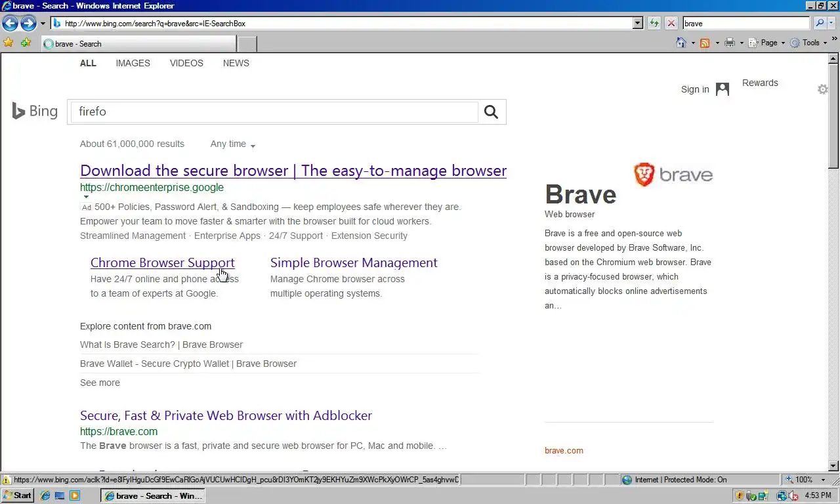Image resolution: width=840 pixels, height=504 pixels.
Task: Click the green Refresh arrows icon
Action: [654, 24]
